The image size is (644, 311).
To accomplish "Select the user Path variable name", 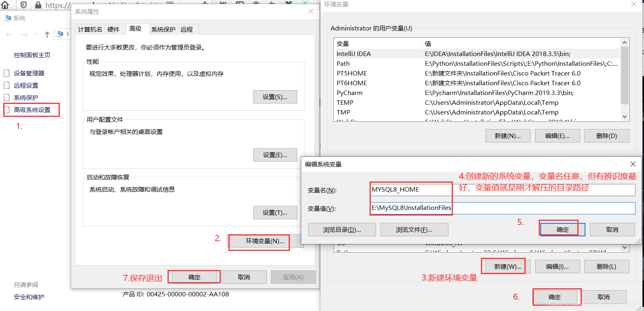I will tap(343, 63).
